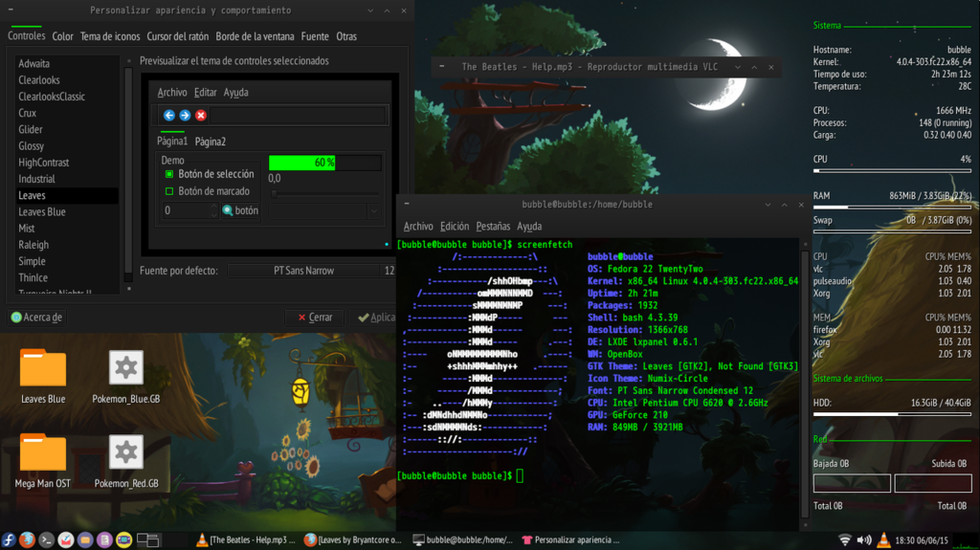980x550 pixels.
Task: Select the Adwaita theme in the list
Action: point(67,63)
